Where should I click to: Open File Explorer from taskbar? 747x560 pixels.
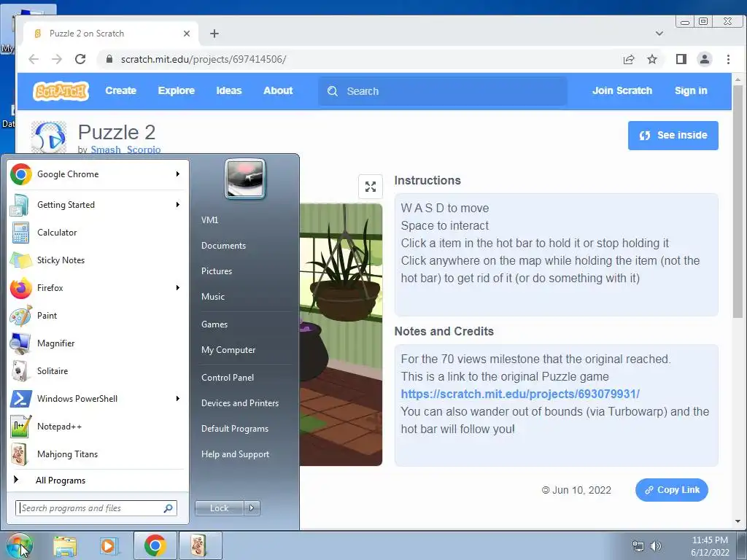click(65, 545)
